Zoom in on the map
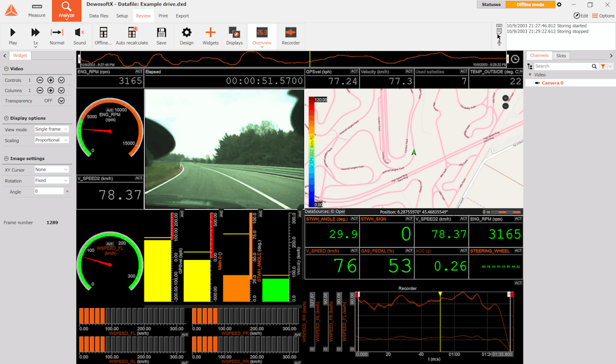The height and width of the screenshot is (364, 616). tap(505, 98)
